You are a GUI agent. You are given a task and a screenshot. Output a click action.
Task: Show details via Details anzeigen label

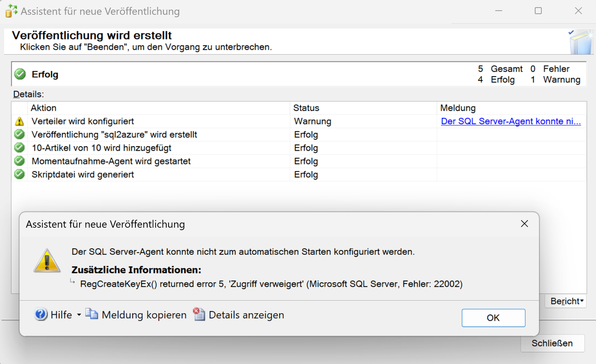point(246,315)
